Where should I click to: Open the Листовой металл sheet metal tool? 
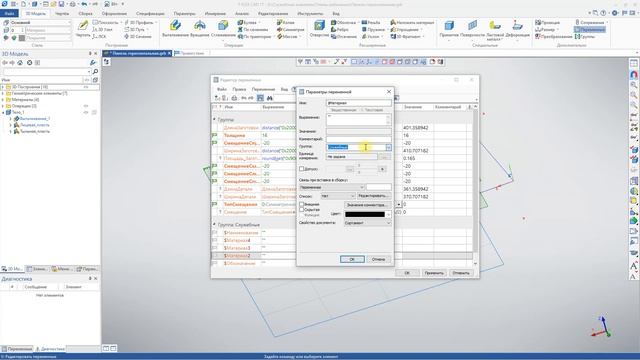point(495,30)
